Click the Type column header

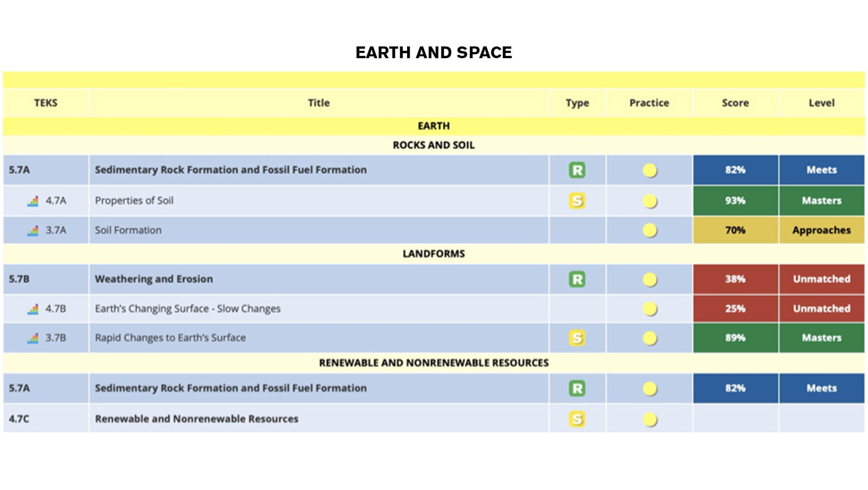click(577, 103)
